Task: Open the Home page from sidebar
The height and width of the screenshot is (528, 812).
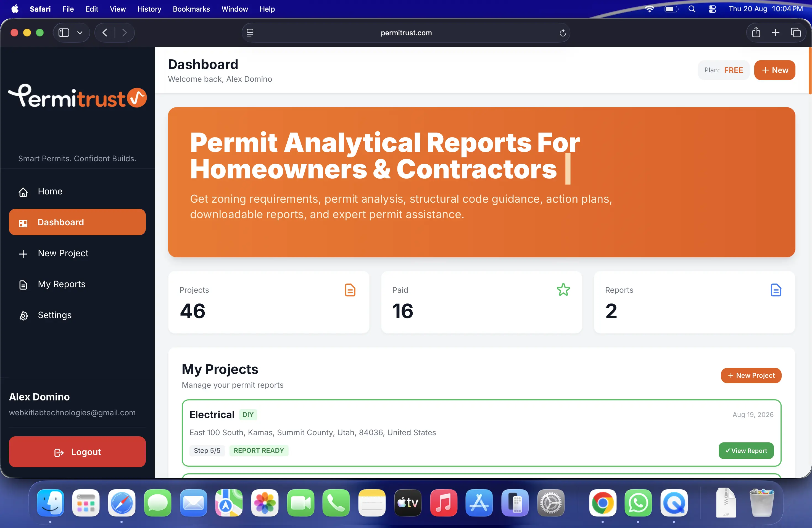Action: (x=77, y=191)
